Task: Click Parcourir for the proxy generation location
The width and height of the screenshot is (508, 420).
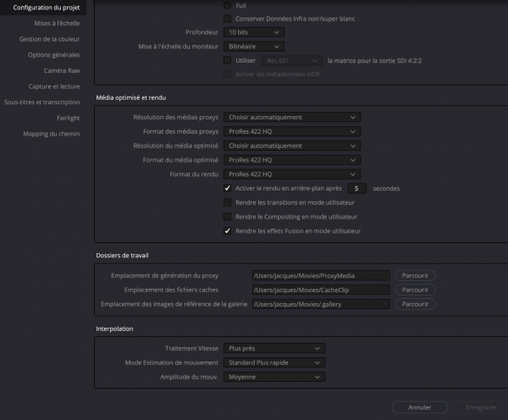Action: [x=415, y=275]
